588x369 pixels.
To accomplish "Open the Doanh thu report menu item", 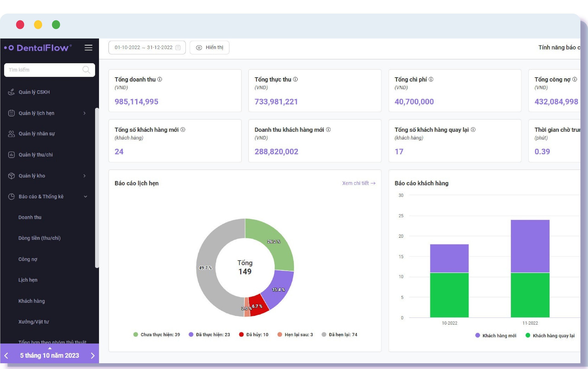I will pos(30,217).
